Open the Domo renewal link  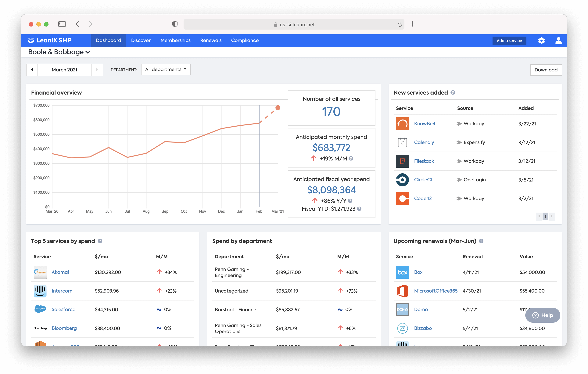[421, 309]
